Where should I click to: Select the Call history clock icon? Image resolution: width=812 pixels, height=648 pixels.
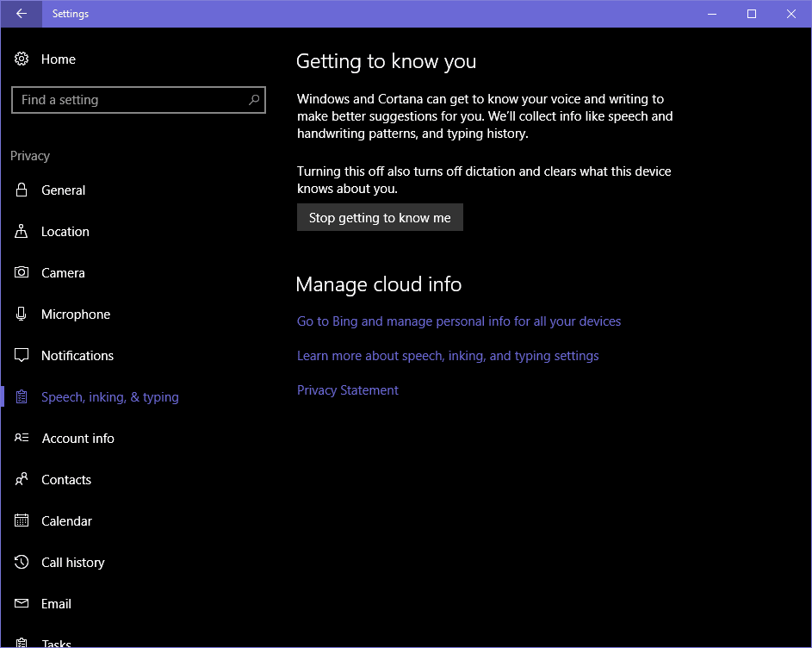click(21, 562)
